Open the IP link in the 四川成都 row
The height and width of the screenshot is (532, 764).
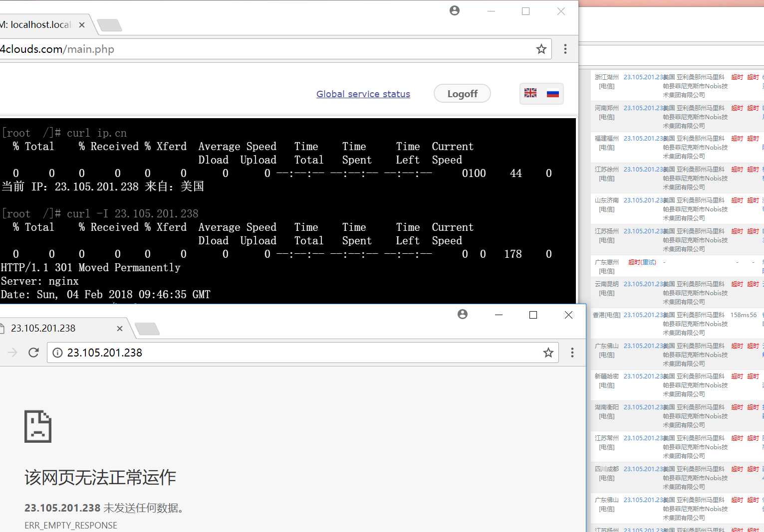(643, 469)
